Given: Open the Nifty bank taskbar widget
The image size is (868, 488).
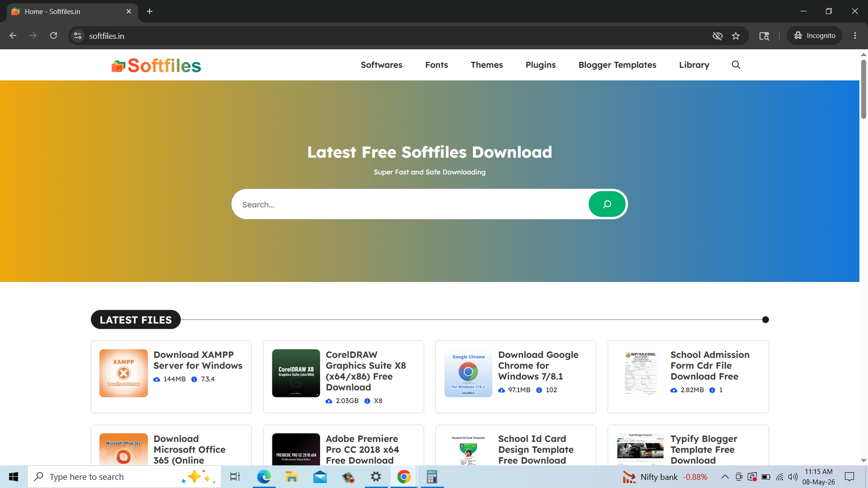Looking at the screenshot, I should click(x=665, y=477).
